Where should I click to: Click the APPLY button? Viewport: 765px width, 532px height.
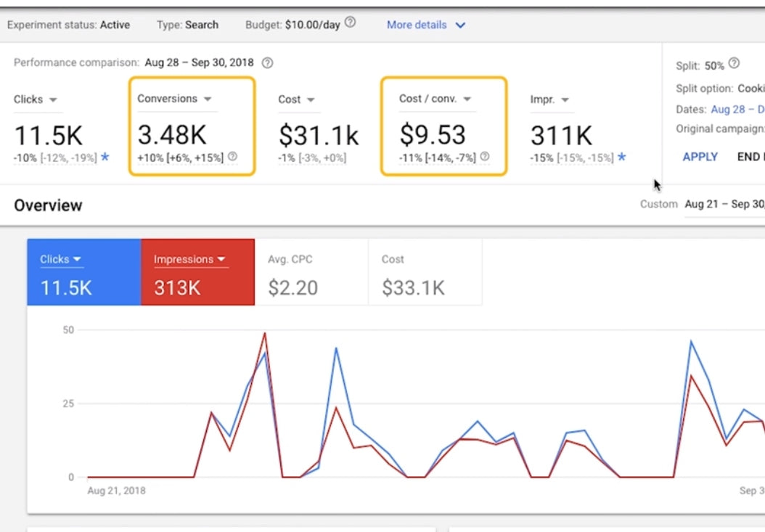coord(700,157)
